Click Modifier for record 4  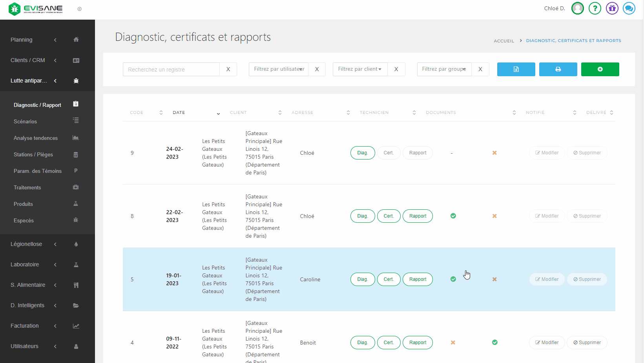click(547, 343)
